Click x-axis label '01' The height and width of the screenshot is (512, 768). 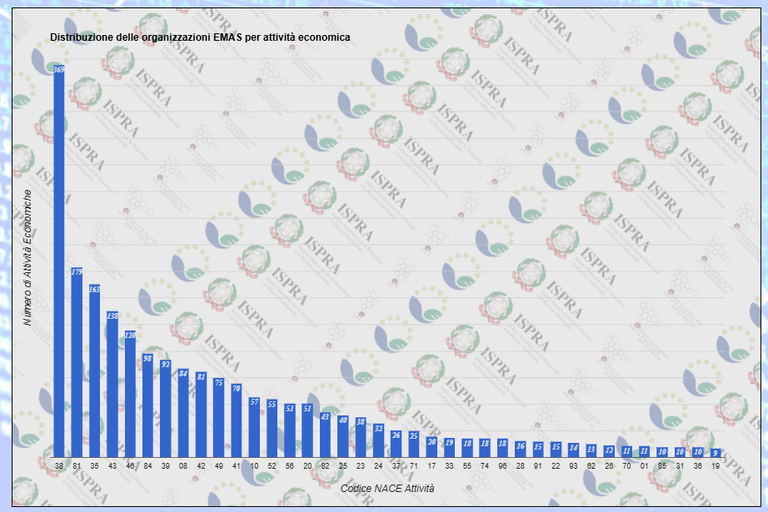click(x=645, y=466)
